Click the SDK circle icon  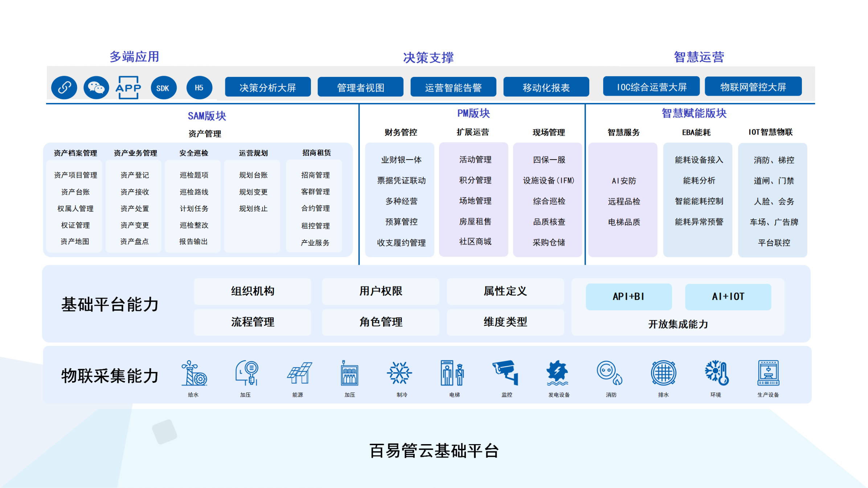pos(164,87)
